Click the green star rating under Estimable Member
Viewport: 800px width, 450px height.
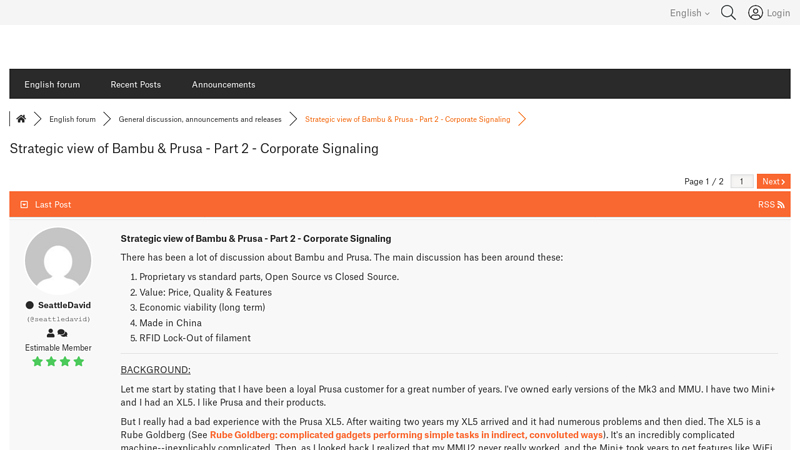click(x=58, y=361)
